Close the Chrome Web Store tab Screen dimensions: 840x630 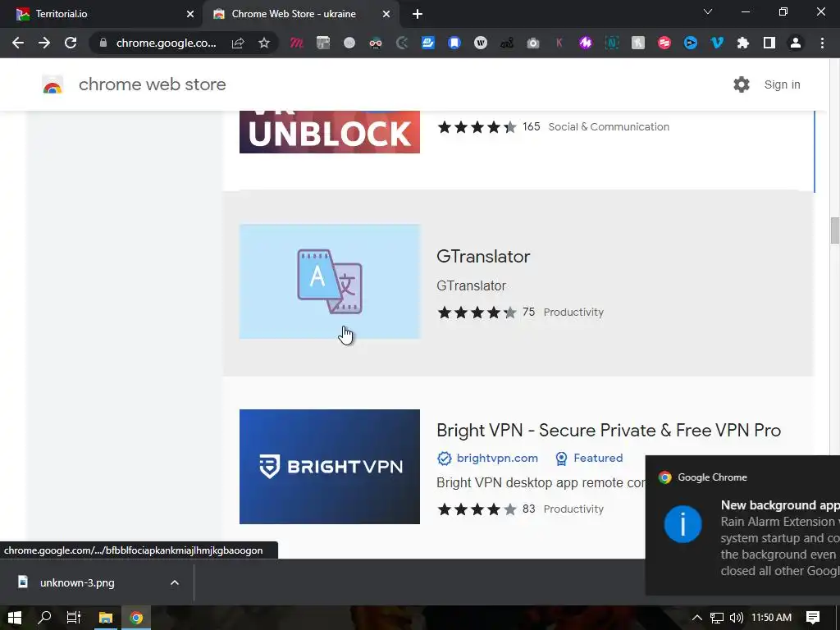pos(386,14)
